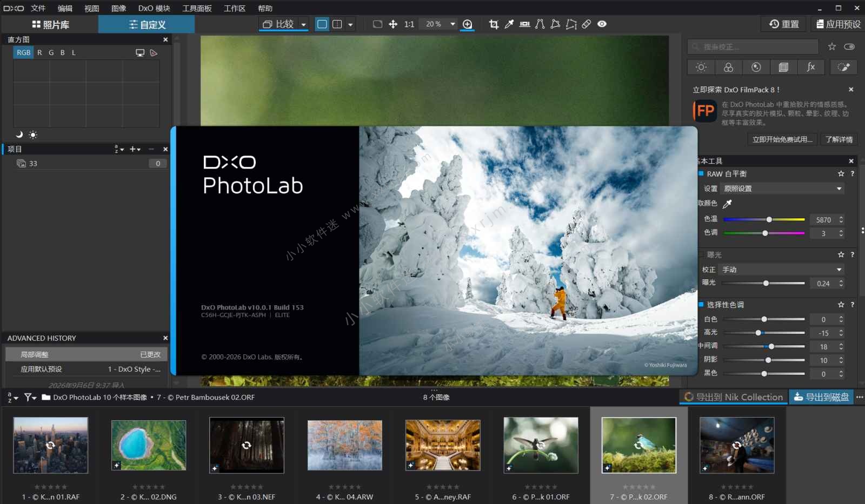Fit image to screen
The width and height of the screenshot is (865, 504).
(x=377, y=24)
